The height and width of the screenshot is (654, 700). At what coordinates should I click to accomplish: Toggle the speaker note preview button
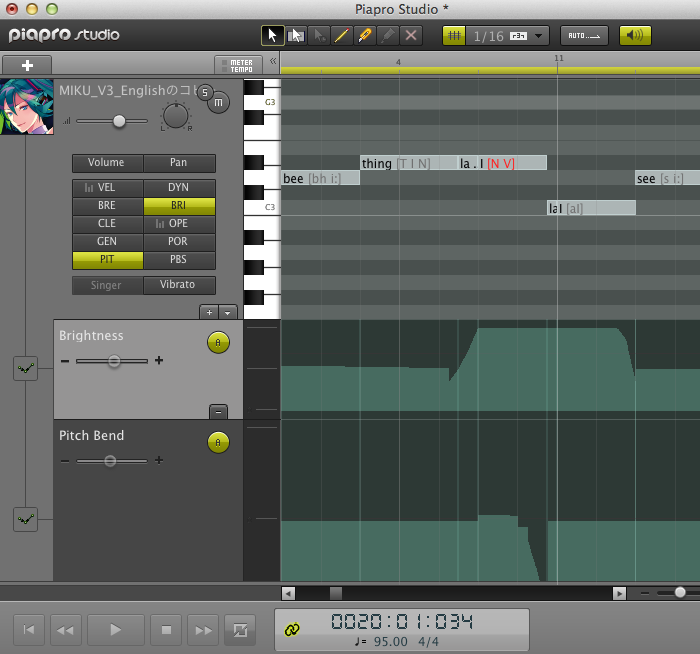[635, 36]
